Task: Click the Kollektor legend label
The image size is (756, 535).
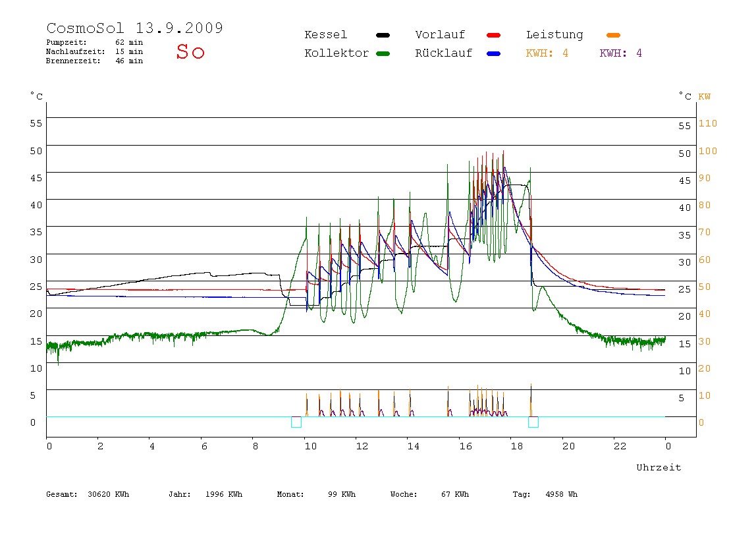Action: click(337, 53)
